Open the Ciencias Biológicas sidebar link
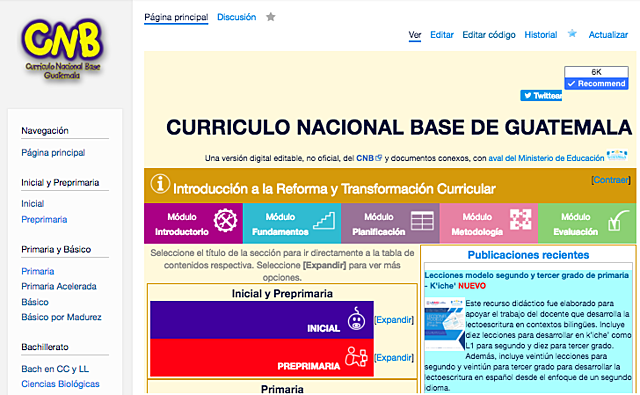The height and width of the screenshot is (395, 640). coord(60,384)
